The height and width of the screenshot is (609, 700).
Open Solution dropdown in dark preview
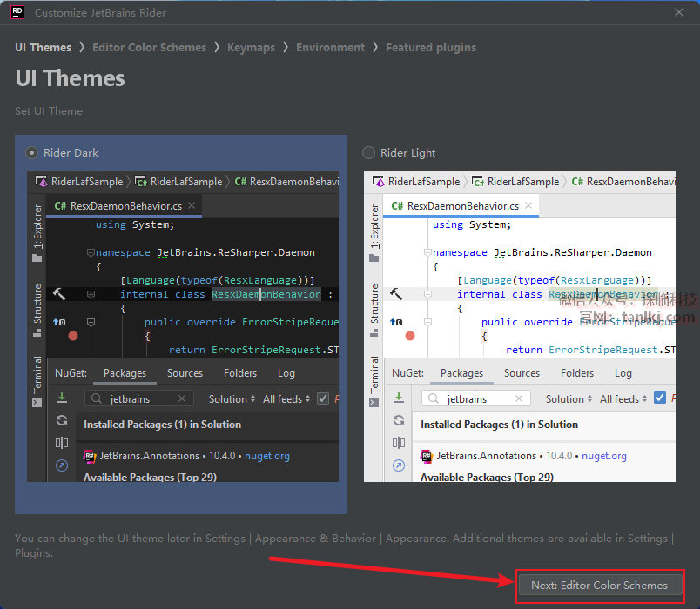[232, 398]
